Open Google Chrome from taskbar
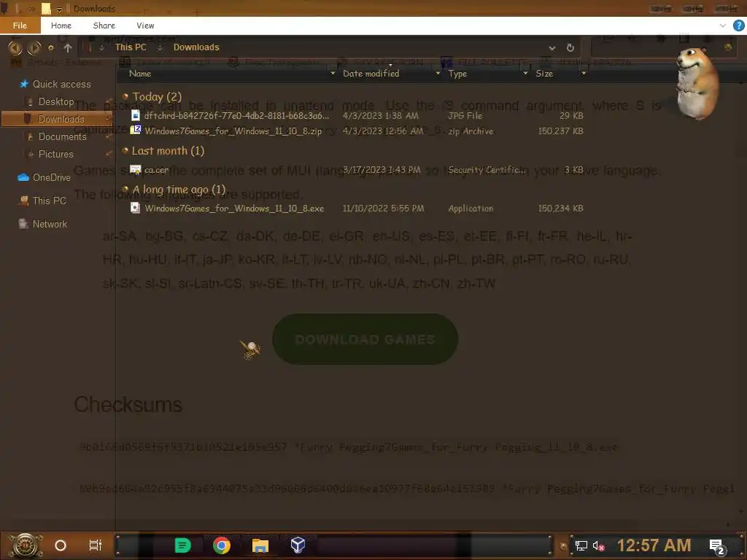Viewport: 747px width, 560px height. coord(222,545)
